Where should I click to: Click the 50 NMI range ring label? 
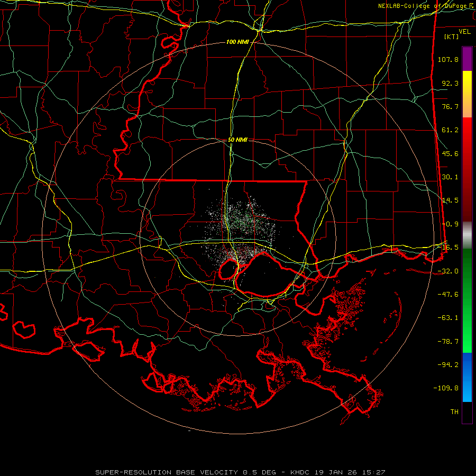tap(237, 140)
